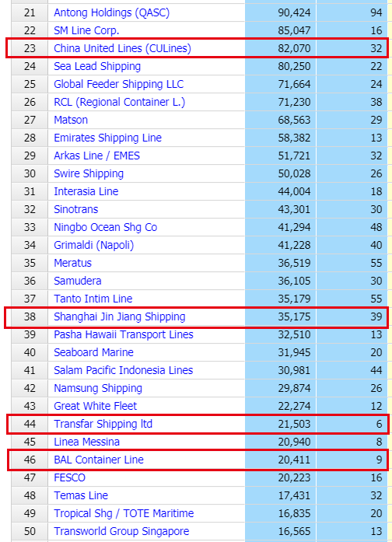Click rank number 30 cell

30,174
